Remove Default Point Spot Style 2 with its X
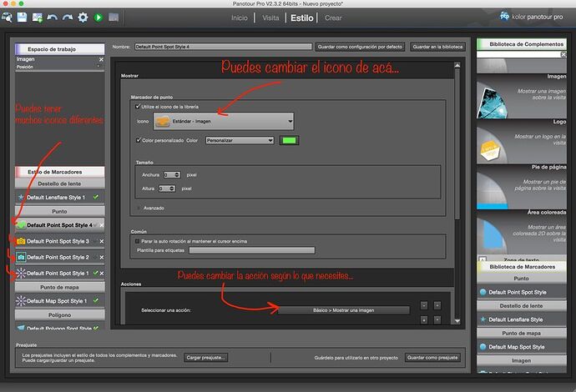Image resolution: width=576 pixels, height=392 pixels. 102,257
